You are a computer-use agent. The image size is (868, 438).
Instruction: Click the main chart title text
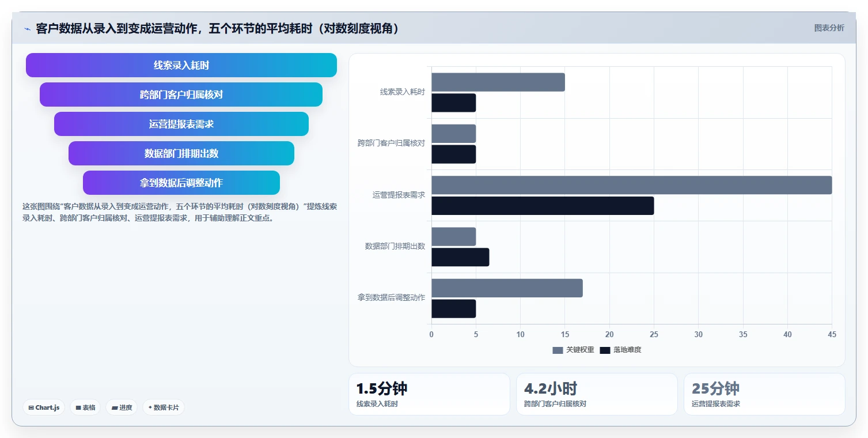pyautogui.click(x=218, y=28)
